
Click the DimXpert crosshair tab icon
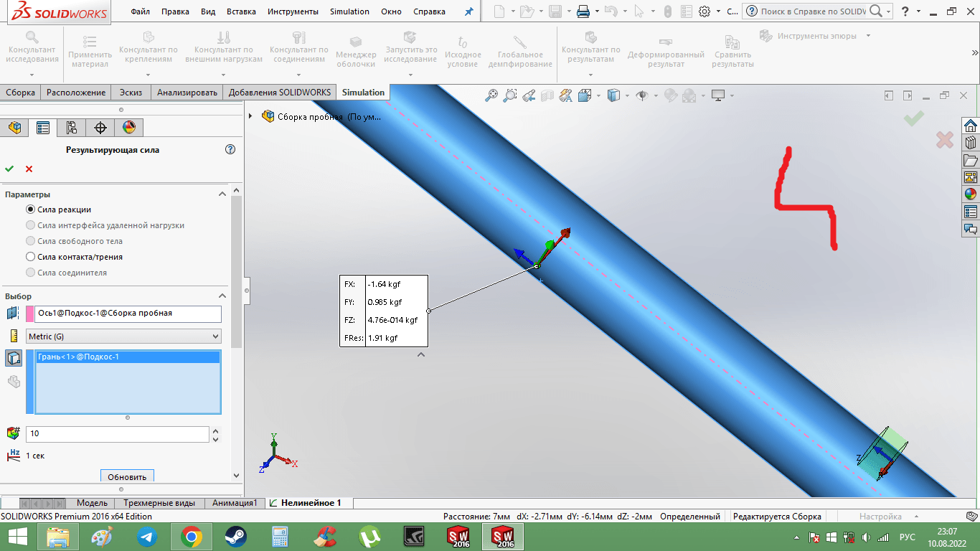pyautogui.click(x=100, y=128)
